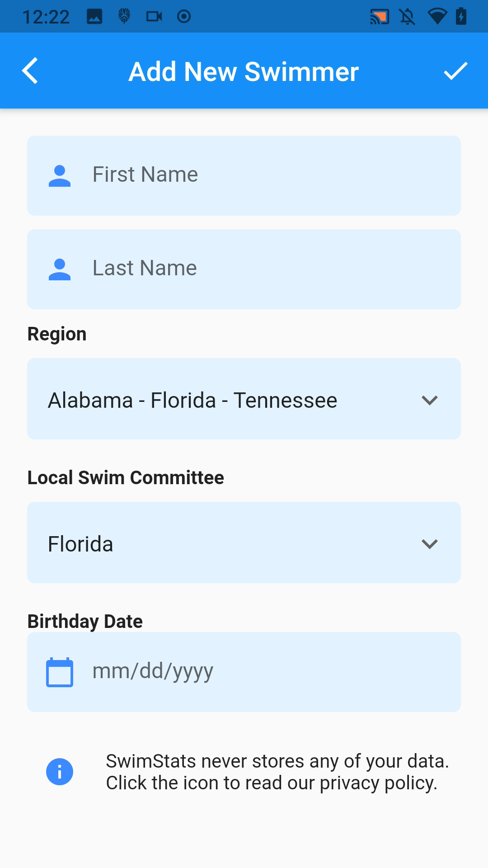Tap the battery status icon

461,17
